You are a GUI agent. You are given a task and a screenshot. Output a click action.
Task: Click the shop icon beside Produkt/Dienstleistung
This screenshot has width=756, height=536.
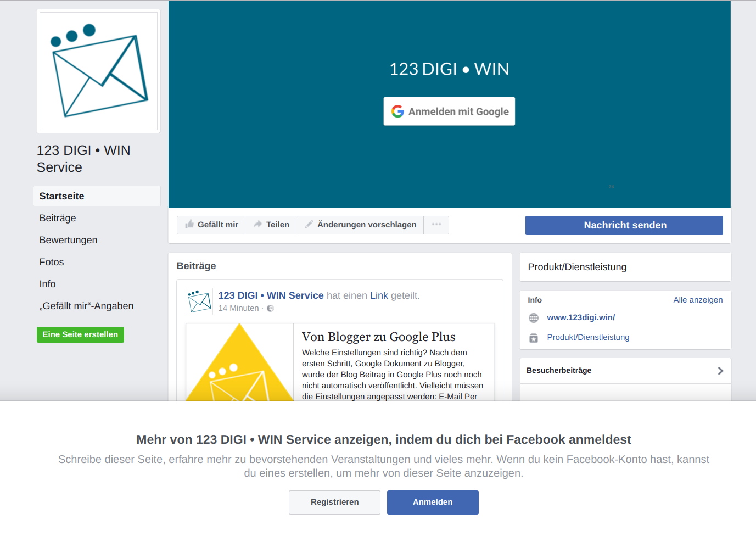pyautogui.click(x=534, y=338)
